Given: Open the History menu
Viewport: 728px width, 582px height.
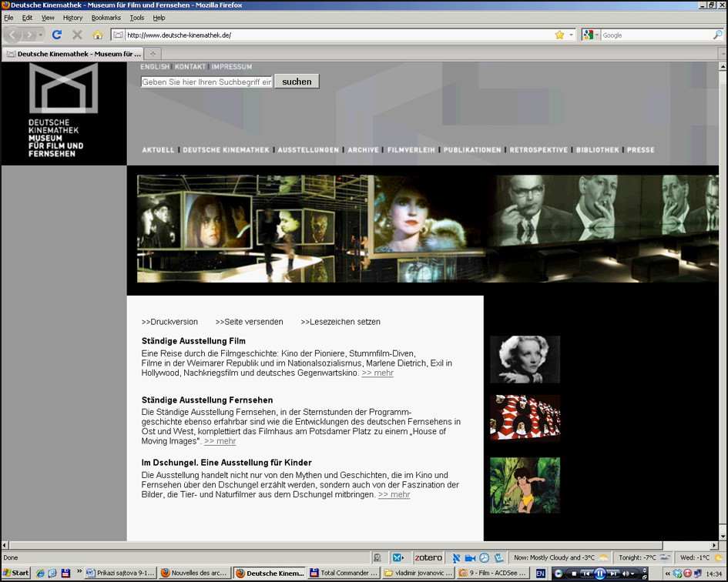Looking at the screenshot, I should 72,18.
